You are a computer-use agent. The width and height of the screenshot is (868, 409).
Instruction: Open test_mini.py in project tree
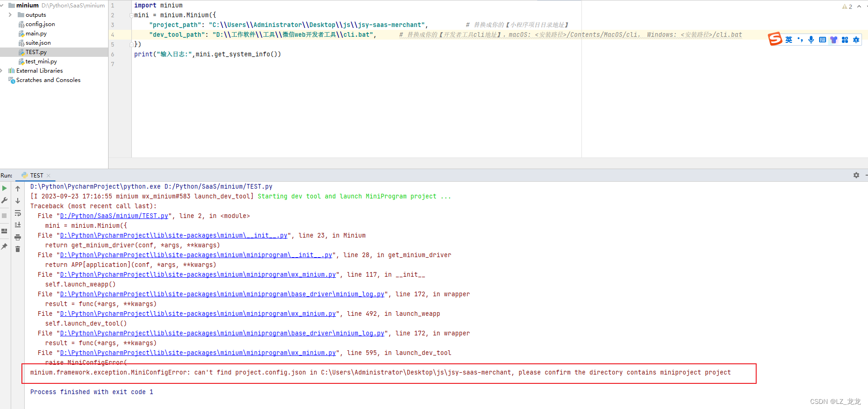41,61
